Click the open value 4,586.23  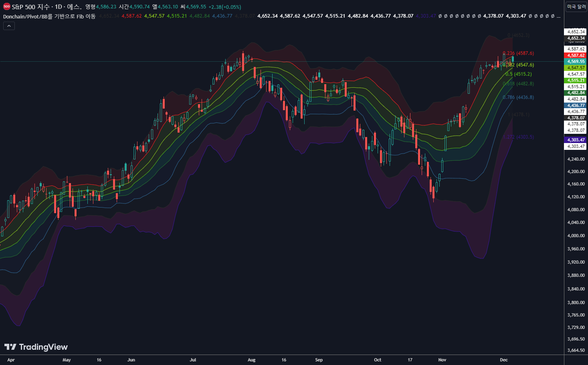[x=106, y=7]
